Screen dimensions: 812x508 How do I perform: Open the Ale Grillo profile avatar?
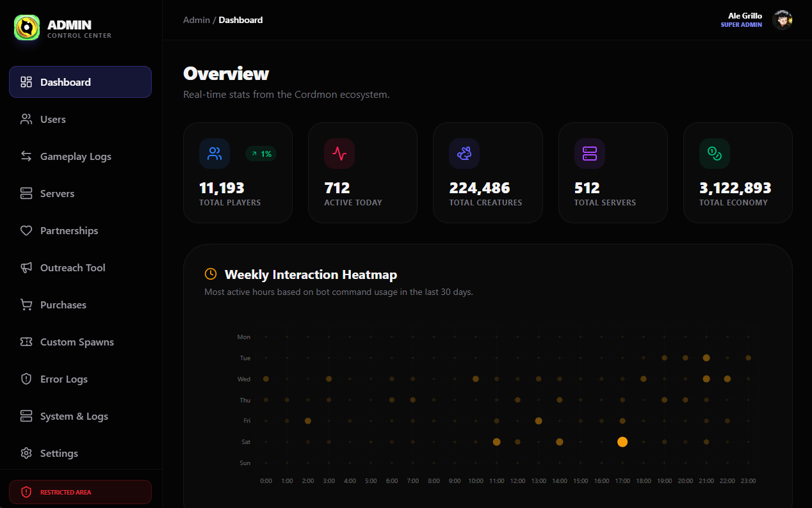click(x=782, y=20)
